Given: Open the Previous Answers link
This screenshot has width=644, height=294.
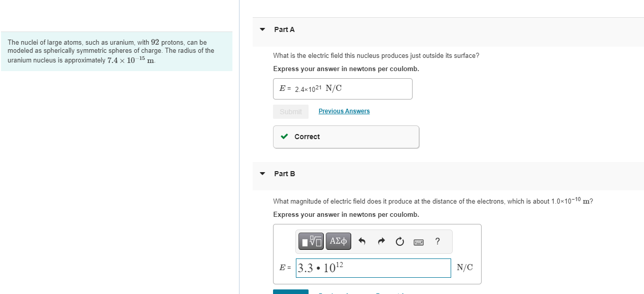Looking at the screenshot, I should tap(344, 111).
